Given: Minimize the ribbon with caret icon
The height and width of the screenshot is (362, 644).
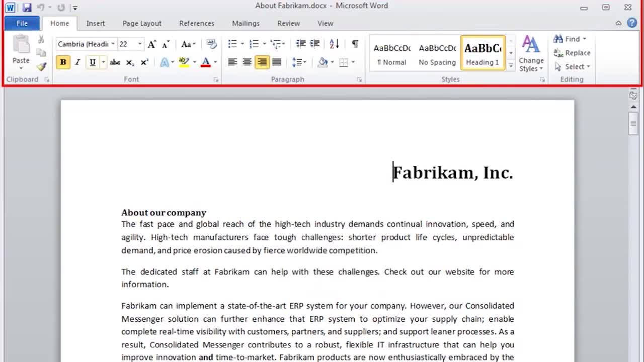Looking at the screenshot, I should point(618,23).
